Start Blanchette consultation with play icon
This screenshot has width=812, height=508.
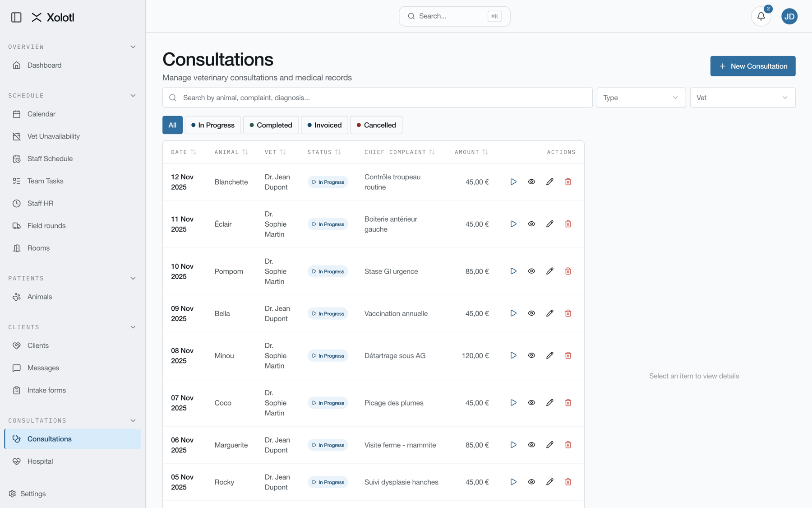tap(513, 182)
